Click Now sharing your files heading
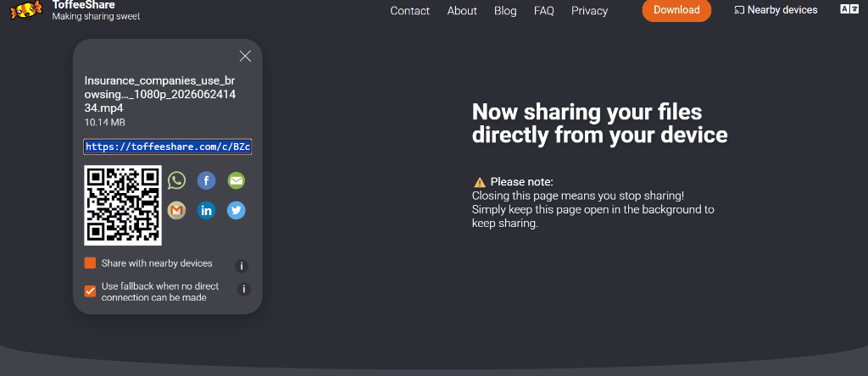Screen dimensions: 868x376 click(599, 124)
